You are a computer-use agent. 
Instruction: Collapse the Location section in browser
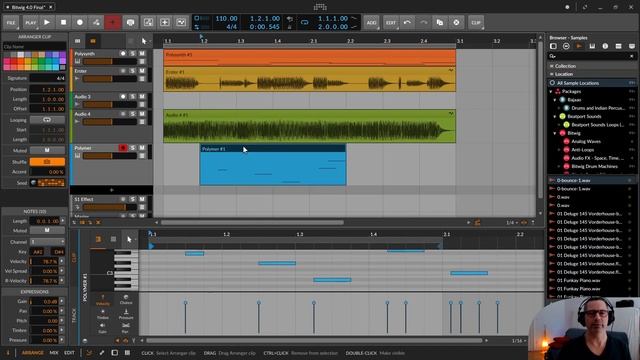(x=552, y=74)
